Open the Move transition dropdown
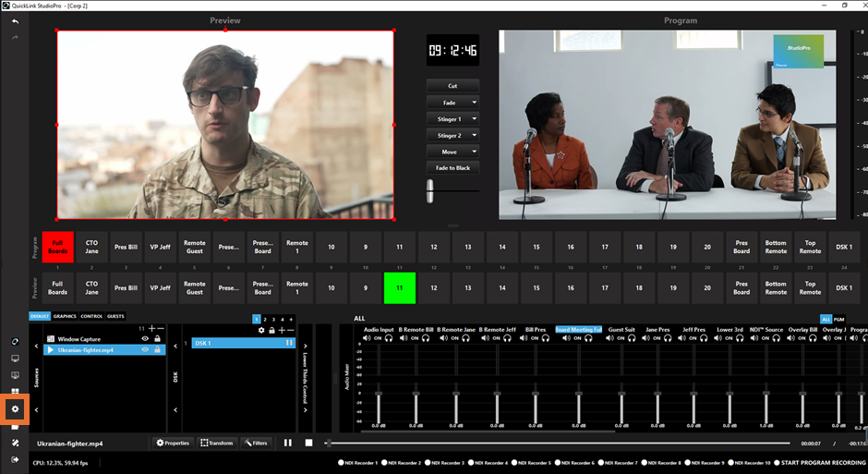This screenshot has height=474, width=868. pyautogui.click(x=474, y=152)
